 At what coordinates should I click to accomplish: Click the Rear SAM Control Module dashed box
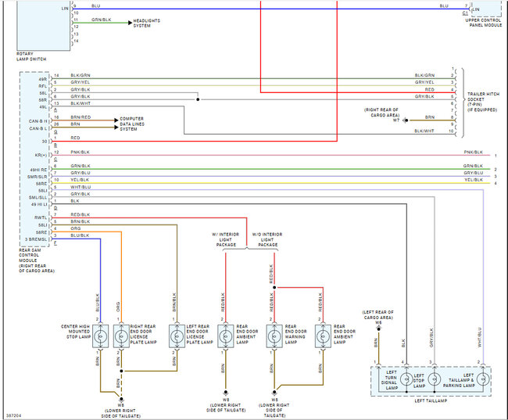tap(34, 159)
